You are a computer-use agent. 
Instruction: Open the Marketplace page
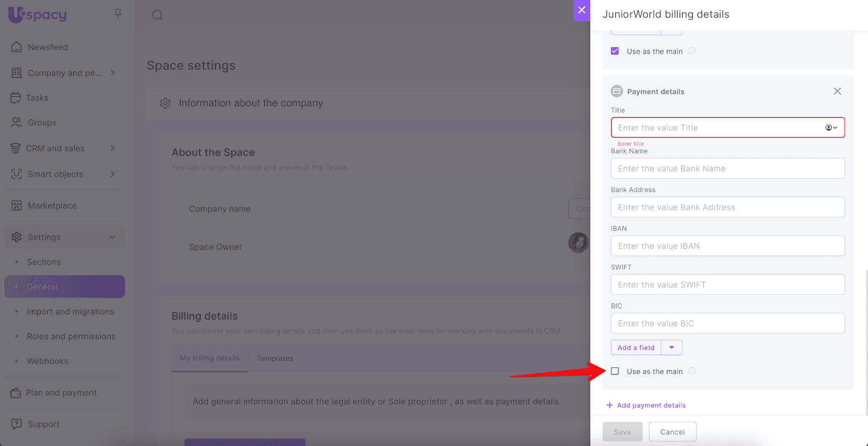(x=52, y=206)
